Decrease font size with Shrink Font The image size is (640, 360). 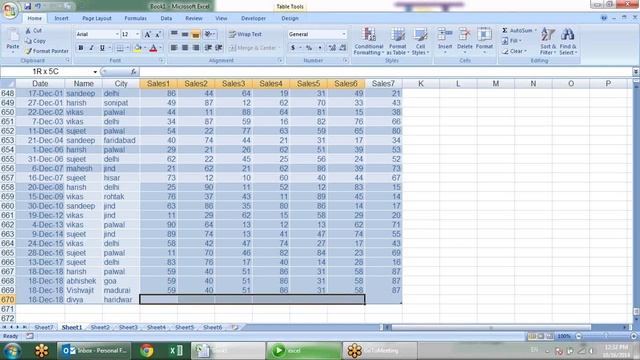click(x=158, y=34)
